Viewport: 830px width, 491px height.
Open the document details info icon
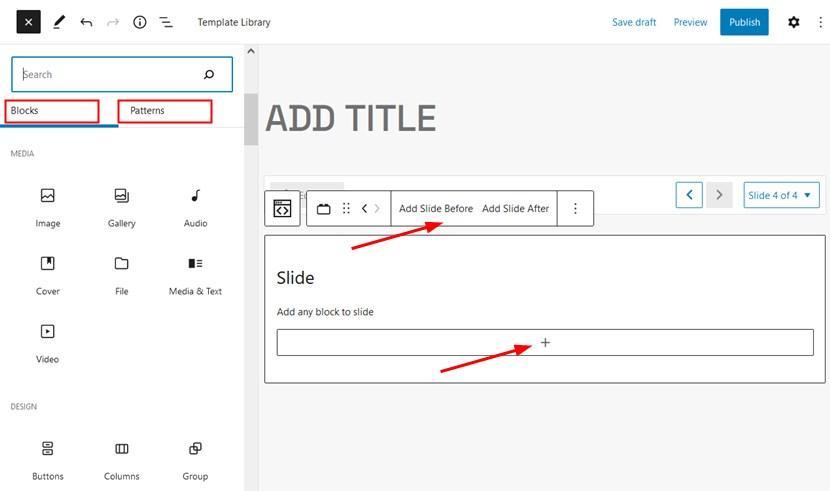pyautogui.click(x=140, y=22)
